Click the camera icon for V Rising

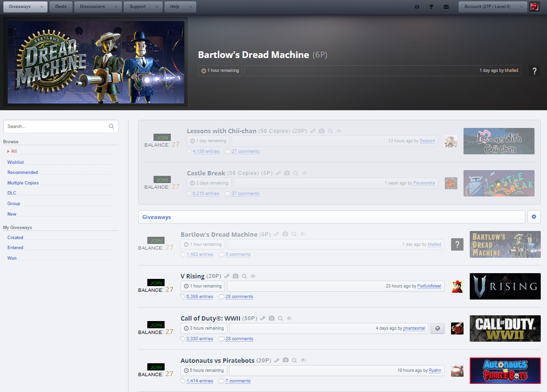(x=236, y=276)
